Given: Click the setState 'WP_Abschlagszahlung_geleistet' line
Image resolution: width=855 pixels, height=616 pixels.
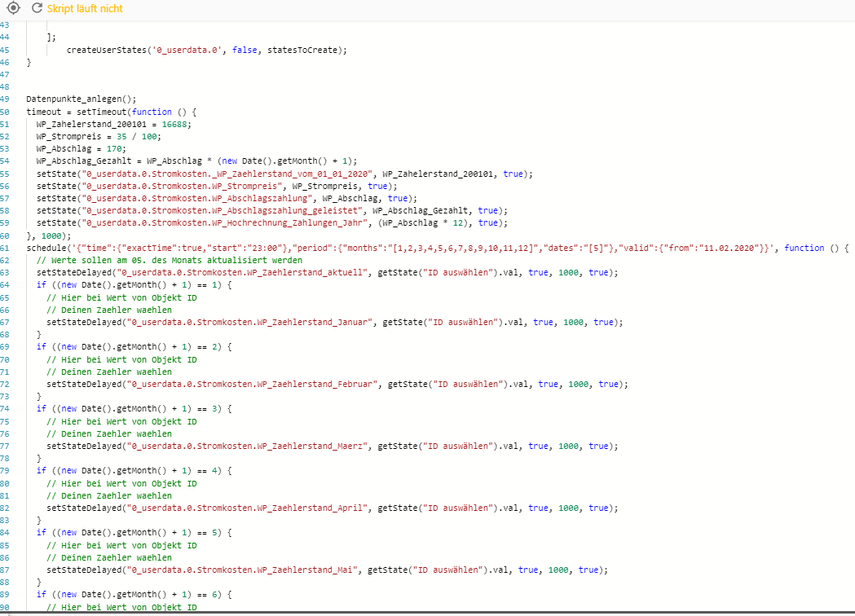Looking at the screenshot, I should (x=272, y=211).
